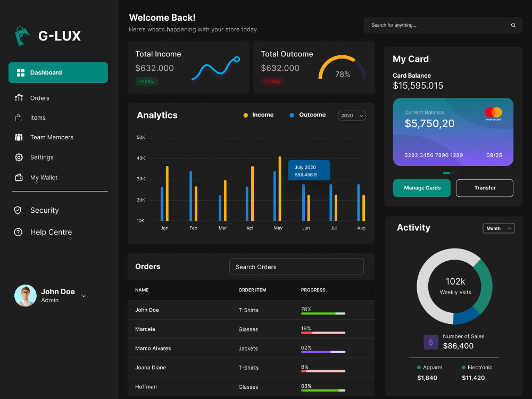Select the Security shield icon
Viewport: 532px width, 399px height.
pos(19,210)
